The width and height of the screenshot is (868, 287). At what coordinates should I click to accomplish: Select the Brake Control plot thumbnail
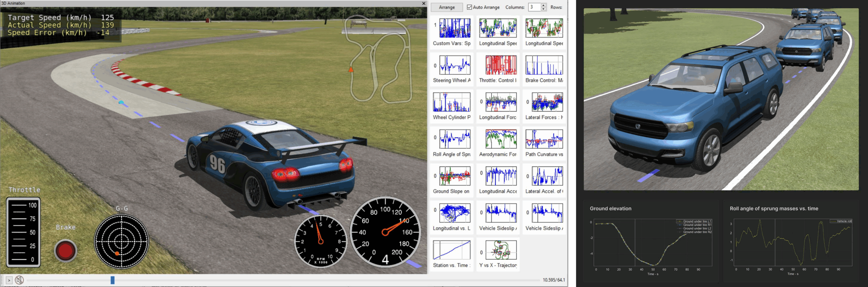544,65
